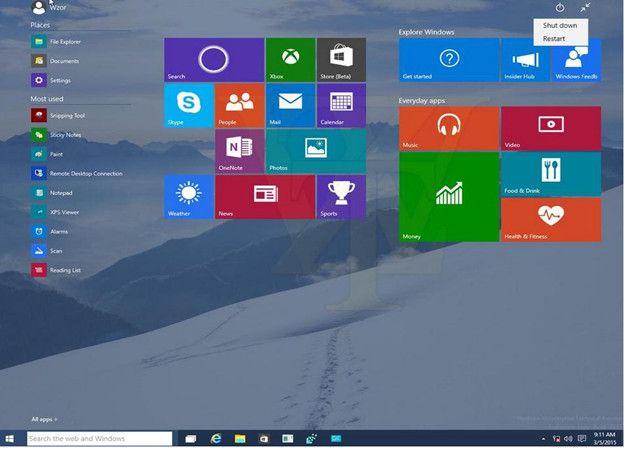Click the power button icon
Screen dimensions: 630x450
[560, 8]
